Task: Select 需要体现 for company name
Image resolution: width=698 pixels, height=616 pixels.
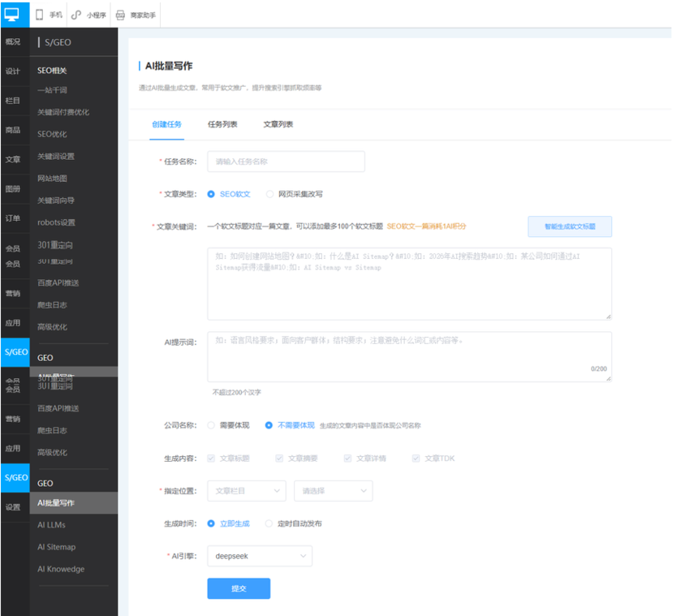Action: (211, 425)
